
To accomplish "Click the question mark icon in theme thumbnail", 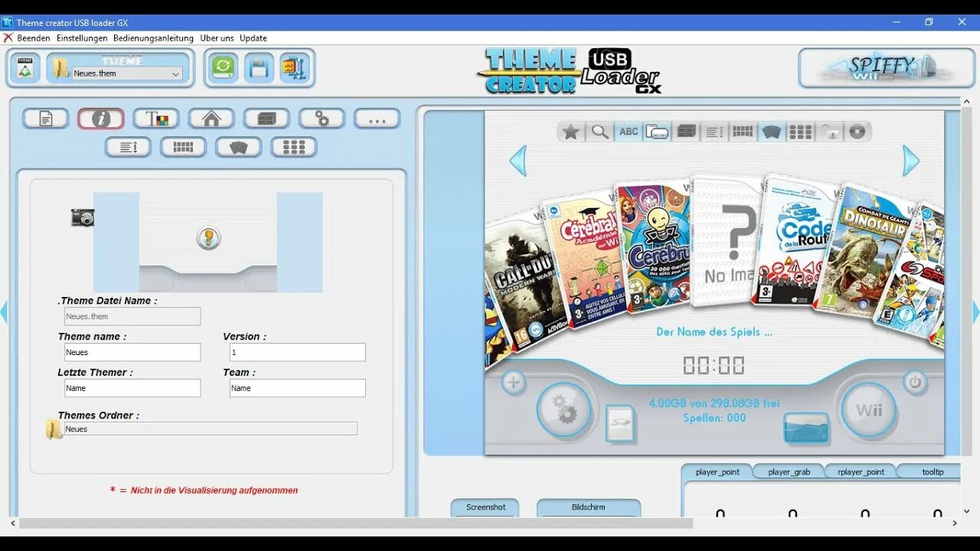I will coord(208,238).
